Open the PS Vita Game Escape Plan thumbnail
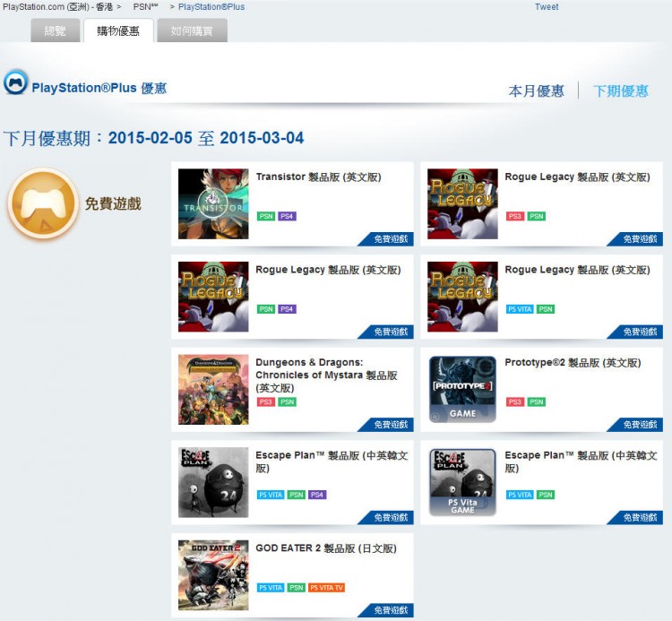The width and height of the screenshot is (672, 621). (462, 482)
